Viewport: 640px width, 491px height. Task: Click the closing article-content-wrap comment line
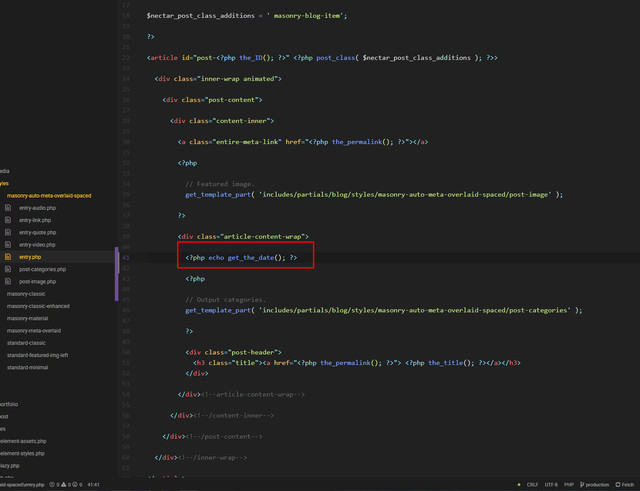tap(241, 394)
